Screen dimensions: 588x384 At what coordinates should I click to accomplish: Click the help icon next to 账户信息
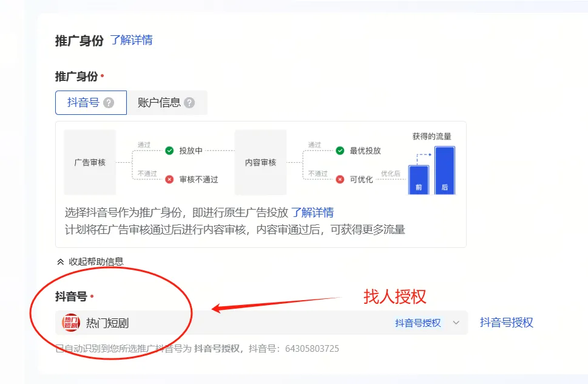click(189, 103)
